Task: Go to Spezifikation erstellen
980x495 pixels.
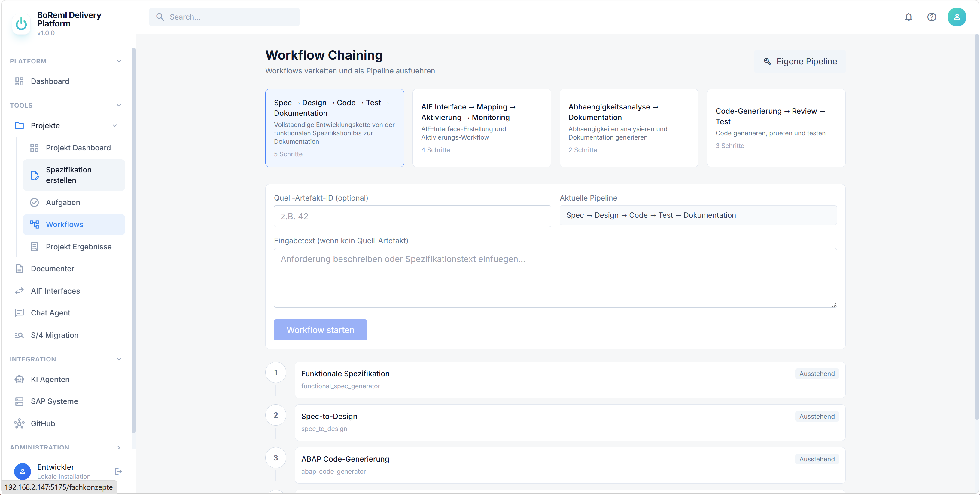Action: (x=74, y=175)
